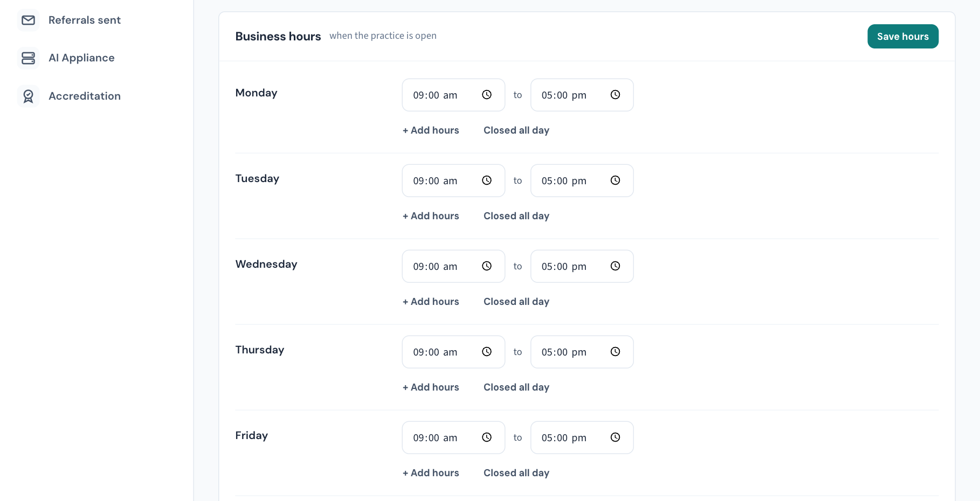This screenshot has height=501, width=980.
Task: Go to AI Appliance page
Action: [x=81, y=58]
